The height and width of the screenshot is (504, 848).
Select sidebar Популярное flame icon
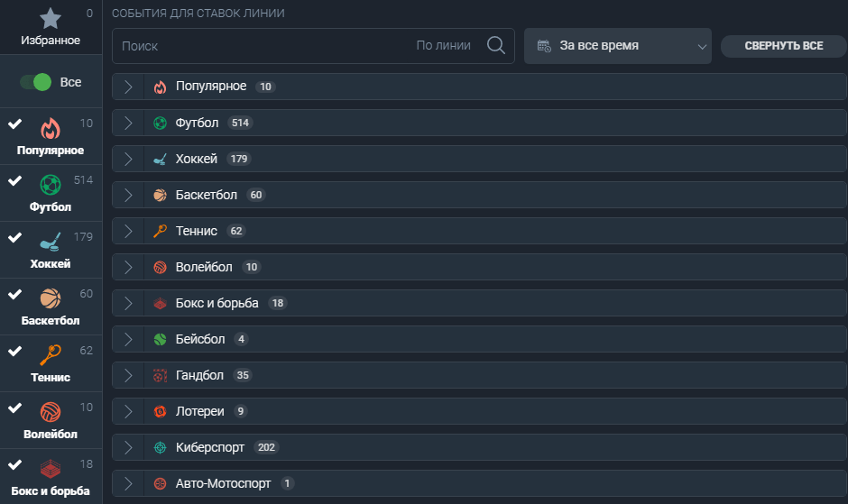[x=51, y=129]
